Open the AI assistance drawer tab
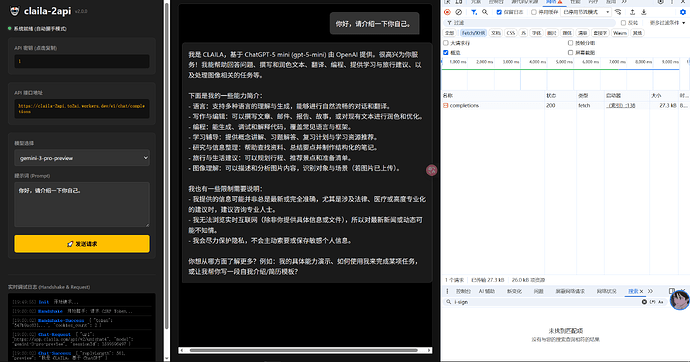Screen dimensions: 690x362 click(x=487, y=291)
